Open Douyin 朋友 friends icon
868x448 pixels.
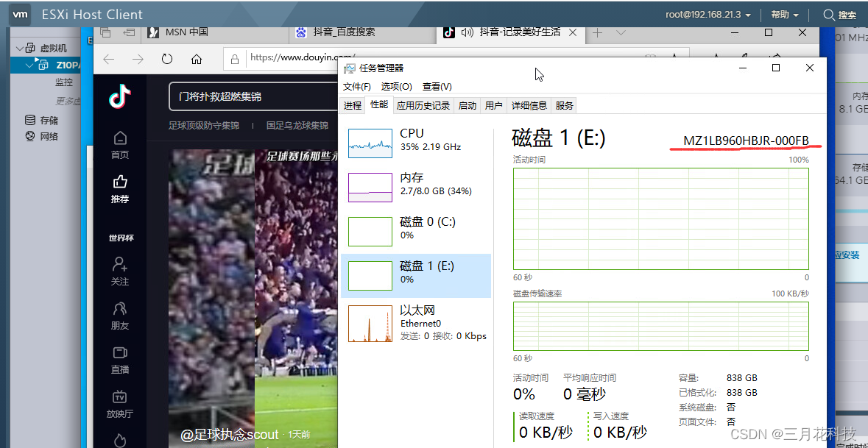pyautogui.click(x=119, y=308)
